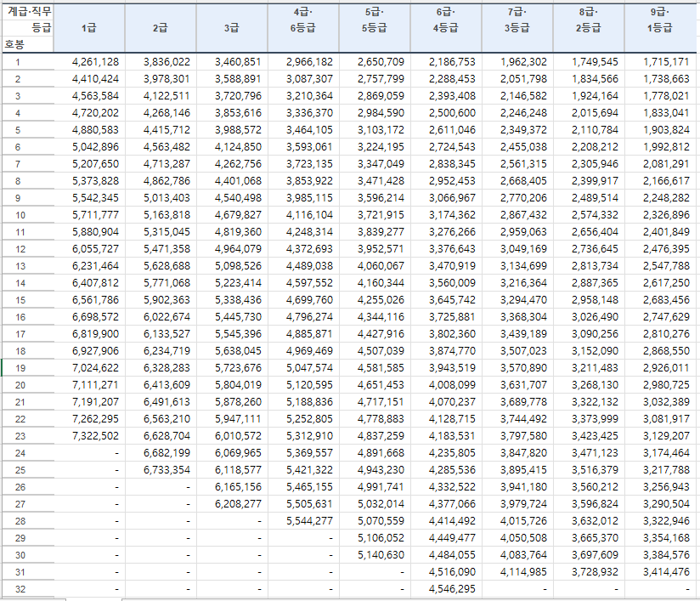Select cell with value 4,546,295
This screenshot has height=601, width=700.
(x=447, y=588)
